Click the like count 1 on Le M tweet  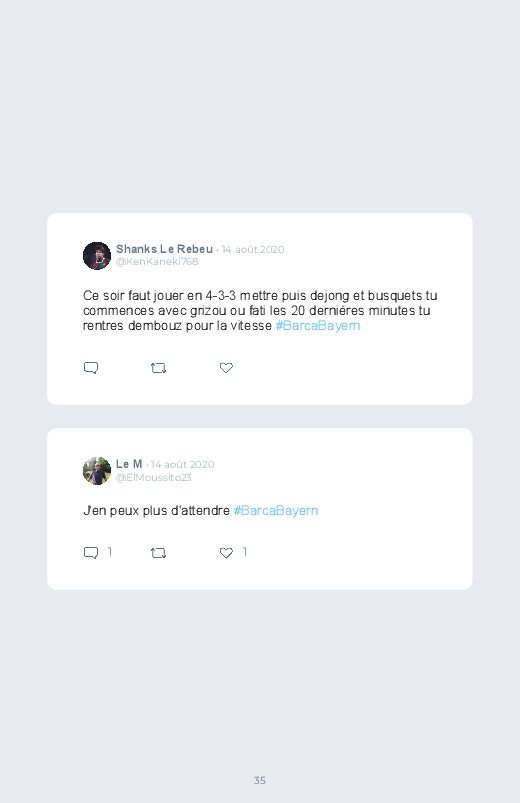(245, 552)
